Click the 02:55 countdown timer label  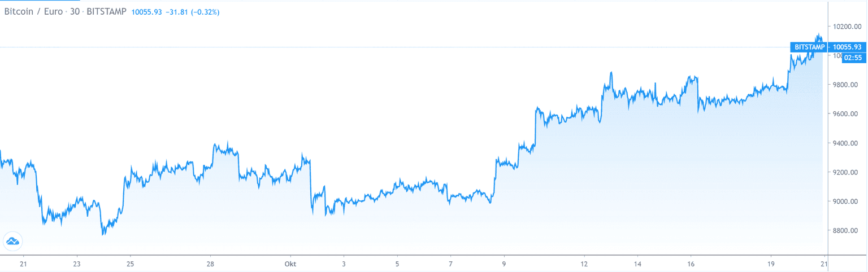(x=853, y=58)
